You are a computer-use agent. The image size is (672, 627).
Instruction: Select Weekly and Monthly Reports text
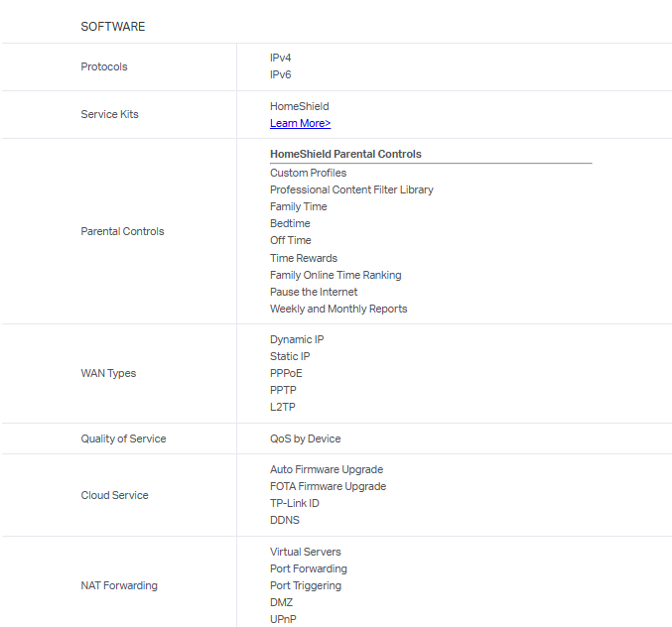click(338, 309)
